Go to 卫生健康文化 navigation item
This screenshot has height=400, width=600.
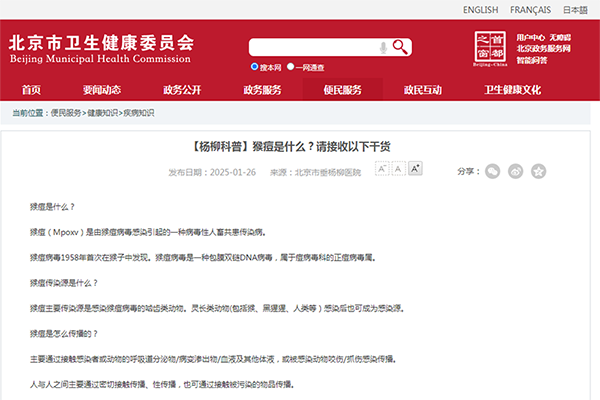point(512,90)
